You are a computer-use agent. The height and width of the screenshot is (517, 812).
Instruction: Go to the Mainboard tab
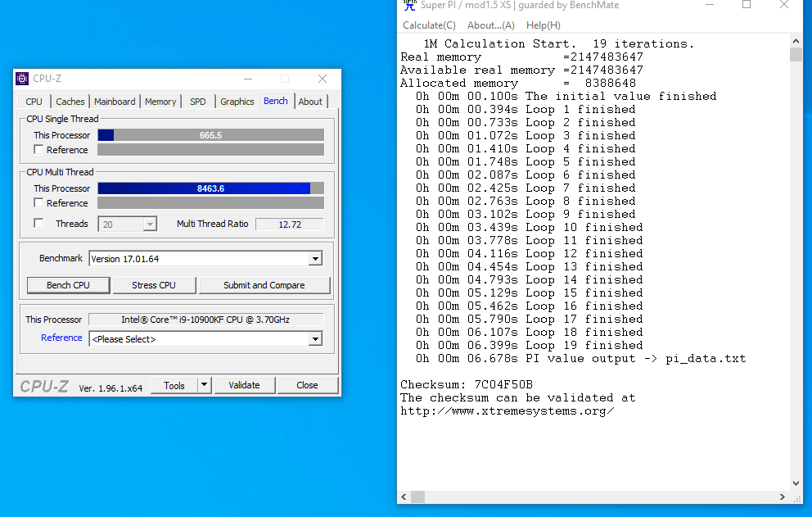coord(115,102)
